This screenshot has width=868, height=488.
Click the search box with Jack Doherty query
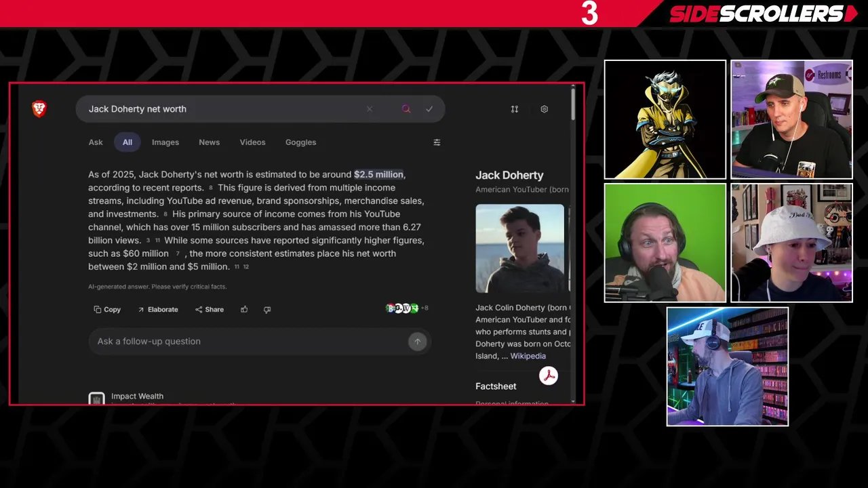tap(260, 109)
